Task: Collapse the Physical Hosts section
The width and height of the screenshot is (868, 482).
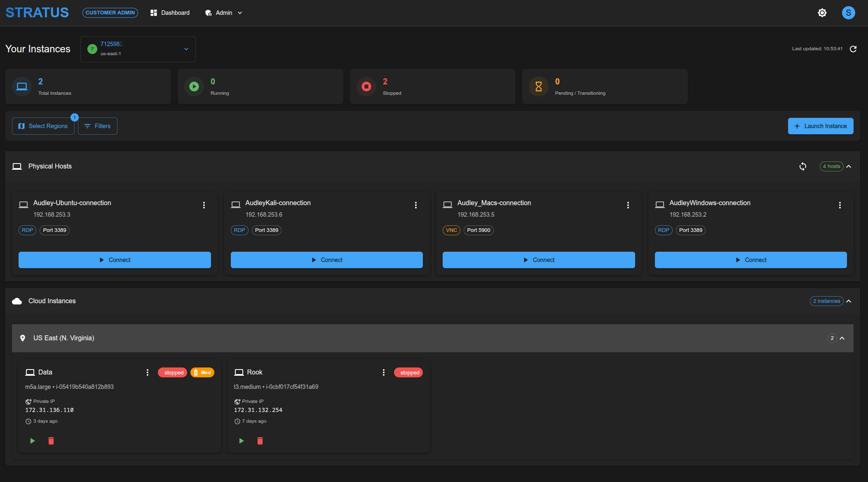Action: [849, 166]
